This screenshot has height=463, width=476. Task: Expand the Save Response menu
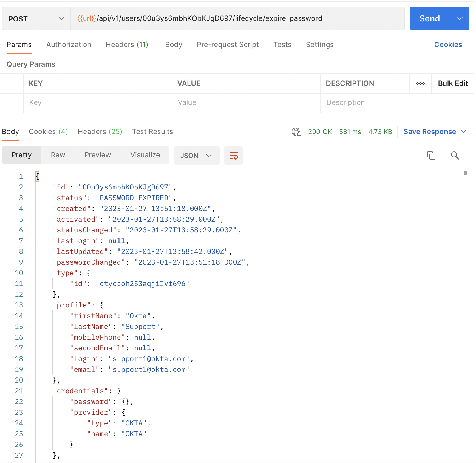click(x=463, y=132)
